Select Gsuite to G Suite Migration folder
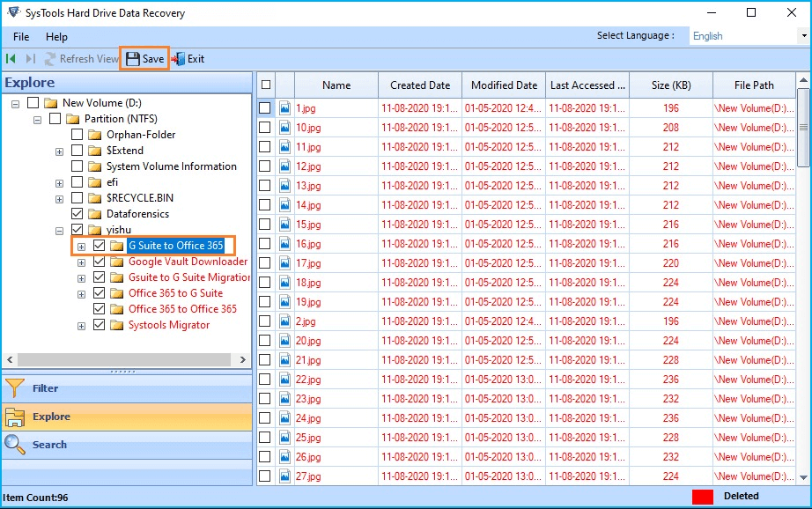The image size is (812, 509). (x=189, y=277)
